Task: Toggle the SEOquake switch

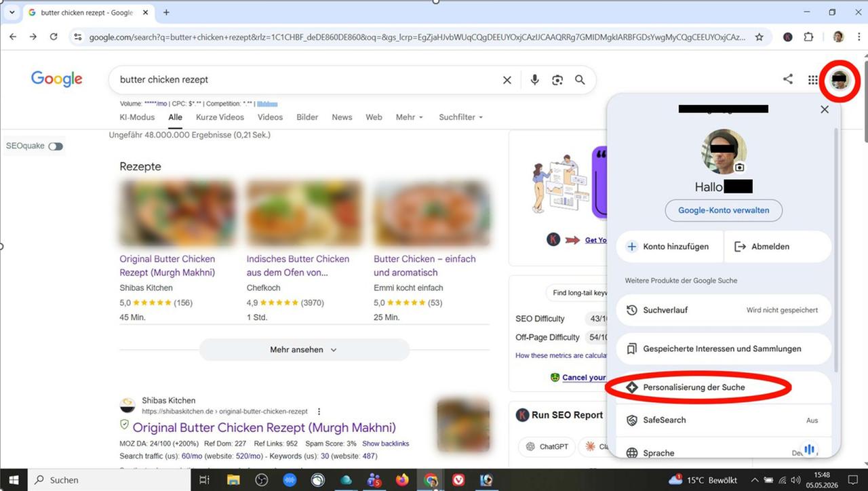Action: click(56, 146)
